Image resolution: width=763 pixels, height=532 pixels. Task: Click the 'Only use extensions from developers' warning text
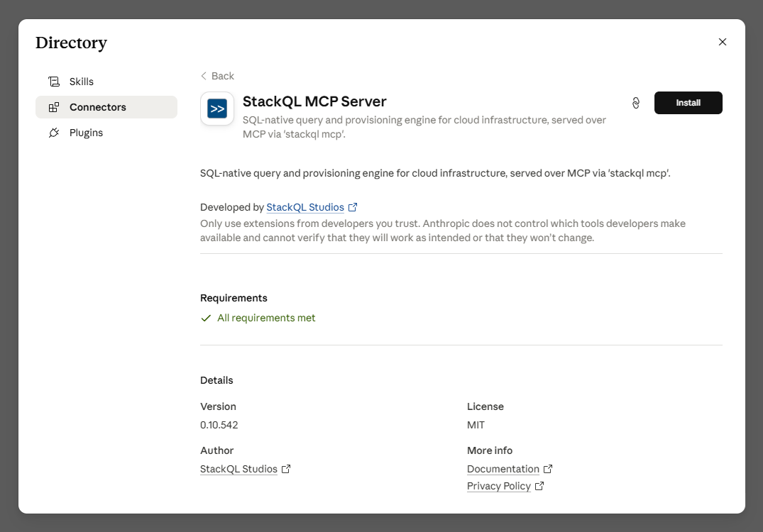click(x=443, y=231)
